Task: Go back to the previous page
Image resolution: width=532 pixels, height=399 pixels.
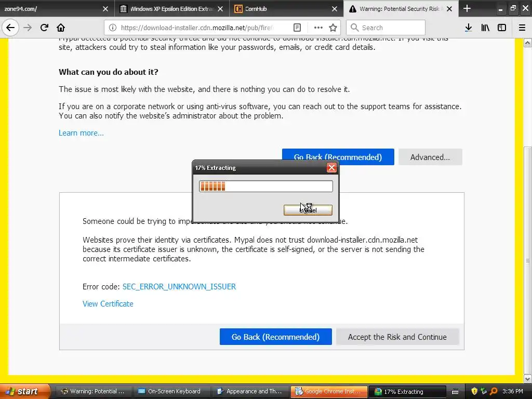Action: click(10, 28)
